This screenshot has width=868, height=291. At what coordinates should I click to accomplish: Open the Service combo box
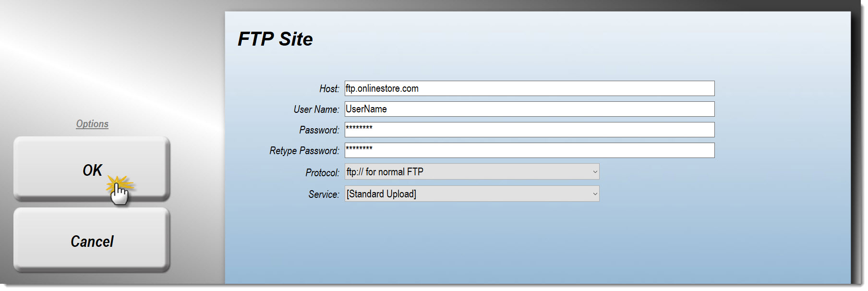(x=472, y=194)
